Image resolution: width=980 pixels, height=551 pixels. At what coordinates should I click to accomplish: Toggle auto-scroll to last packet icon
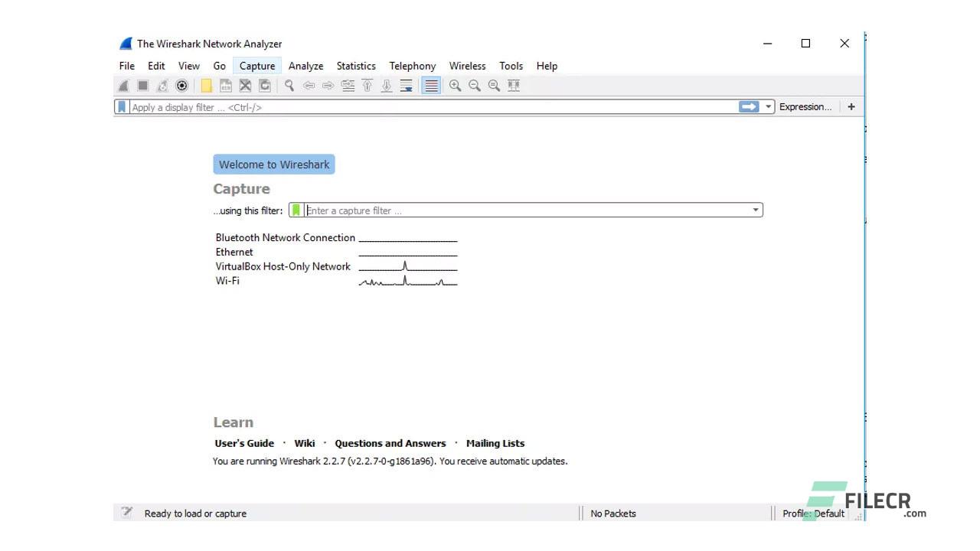coord(406,86)
